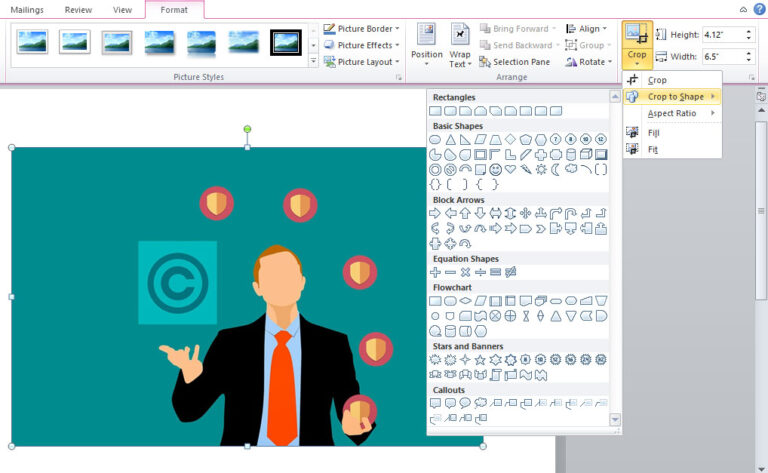
Task: Choose Crop from the crop menu
Action: 672,80
